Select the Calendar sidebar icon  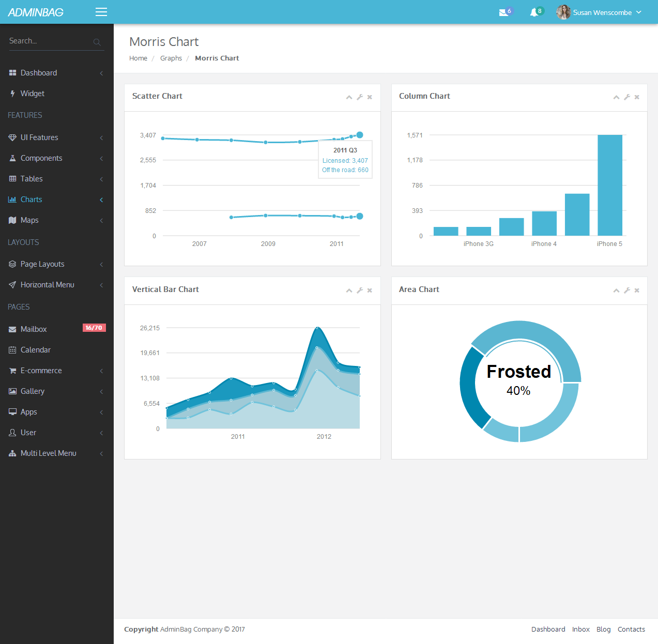[x=12, y=350]
